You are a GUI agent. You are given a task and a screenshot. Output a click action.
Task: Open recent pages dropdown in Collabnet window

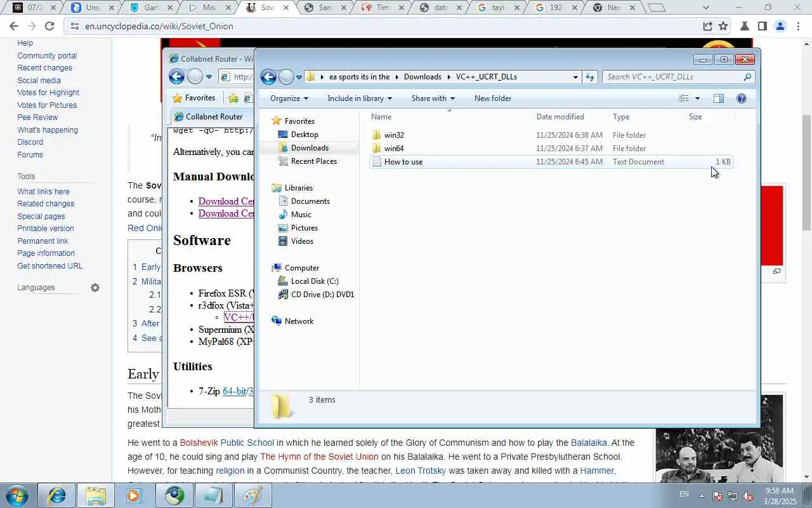tap(209, 77)
